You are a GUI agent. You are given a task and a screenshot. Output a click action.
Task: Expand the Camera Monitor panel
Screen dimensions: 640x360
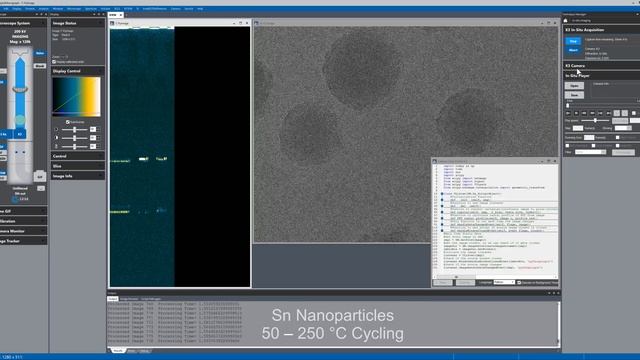pyautogui.click(x=23, y=231)
